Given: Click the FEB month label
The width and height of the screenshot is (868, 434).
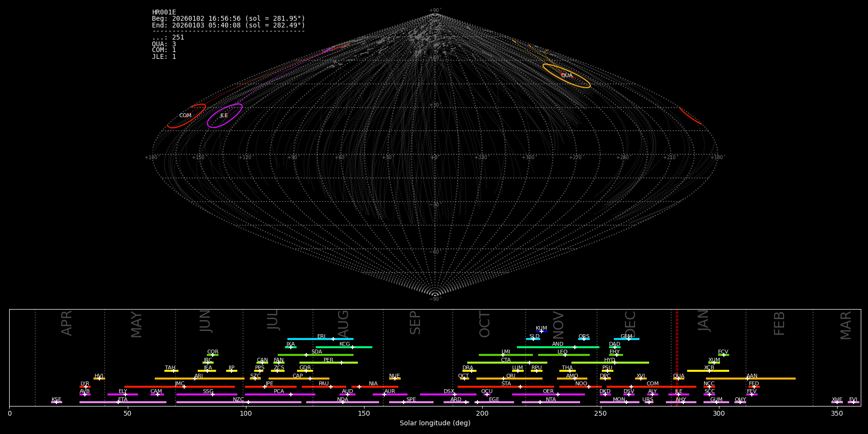Looking at the screenshot, I should tap(779, 324).
